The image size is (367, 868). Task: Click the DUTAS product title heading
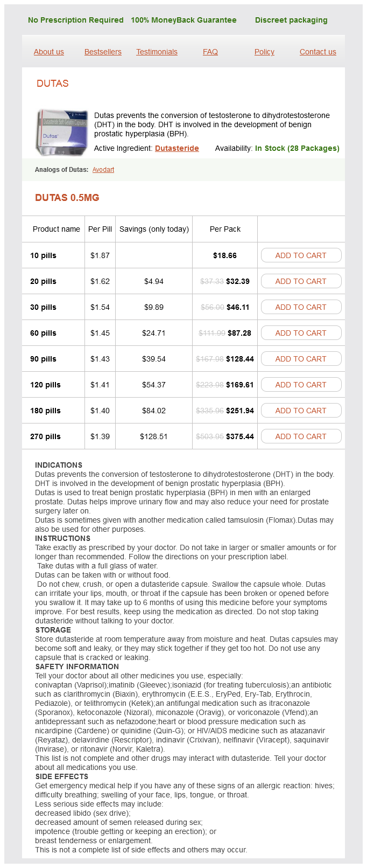tap(53, 84)
